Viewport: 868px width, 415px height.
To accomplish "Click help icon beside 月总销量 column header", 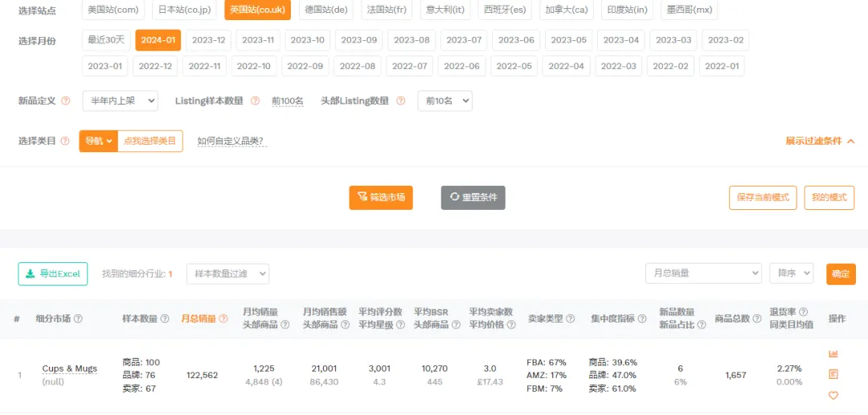I will pos(223,318).
